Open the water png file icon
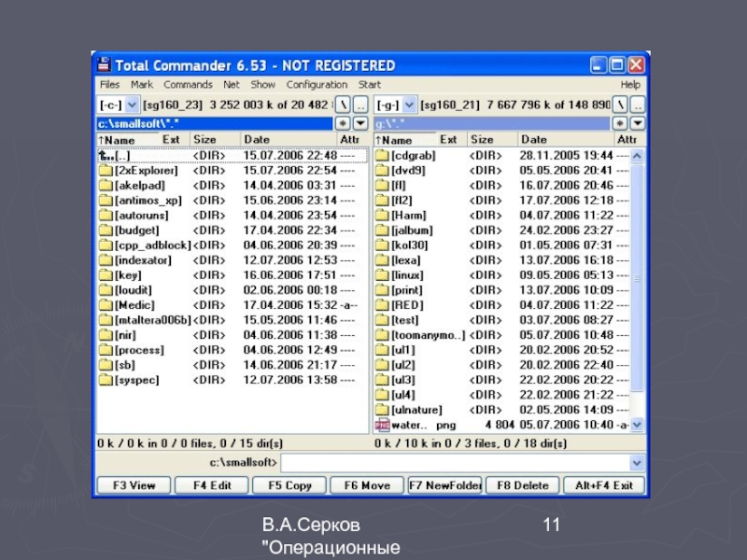The height and width of the screenshot is (560, 747). point(382,425)
